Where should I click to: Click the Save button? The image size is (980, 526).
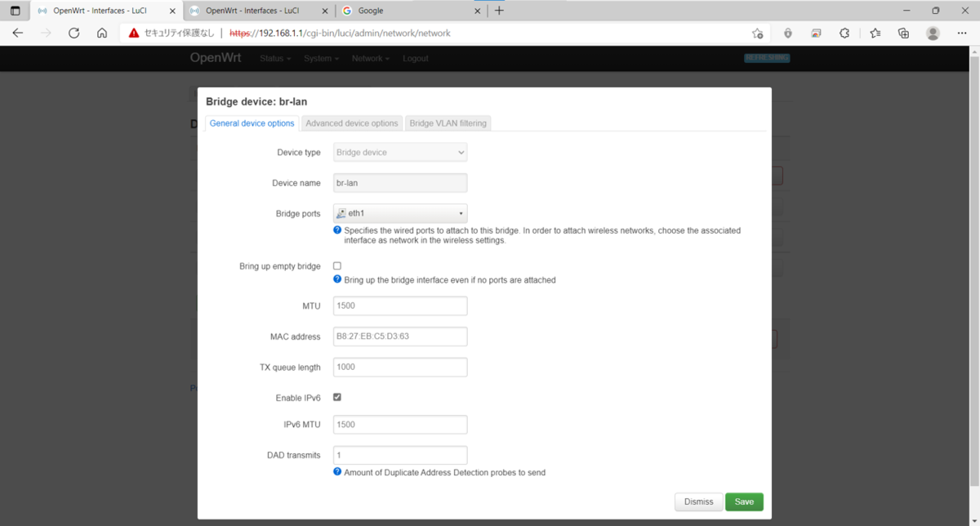[x=744, y=501]
